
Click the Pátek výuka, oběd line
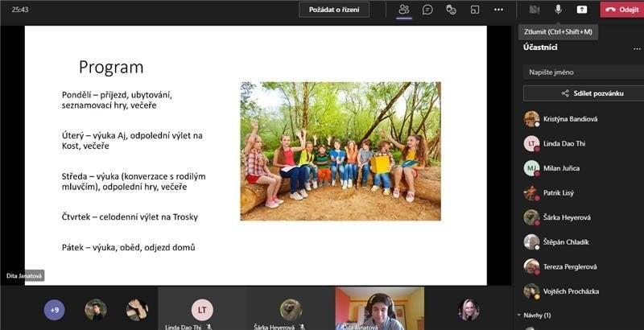pyautogui.click(x=129, y=247)
